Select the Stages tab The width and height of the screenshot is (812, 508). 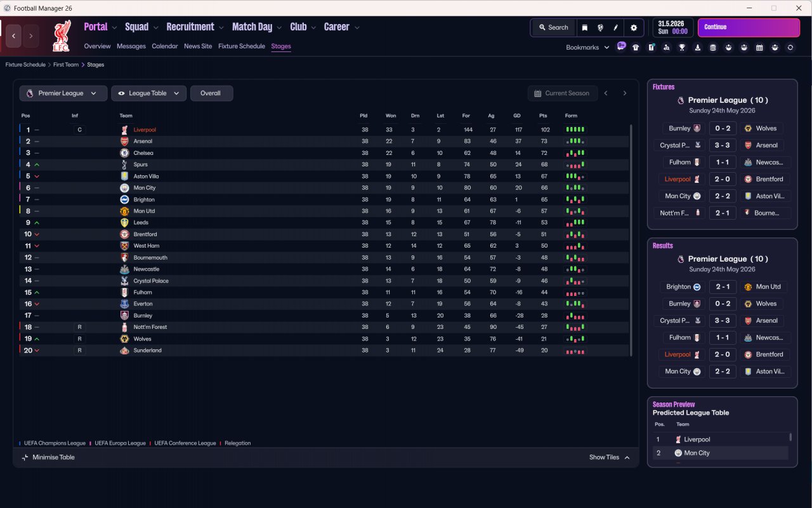(x=281, y=46)
